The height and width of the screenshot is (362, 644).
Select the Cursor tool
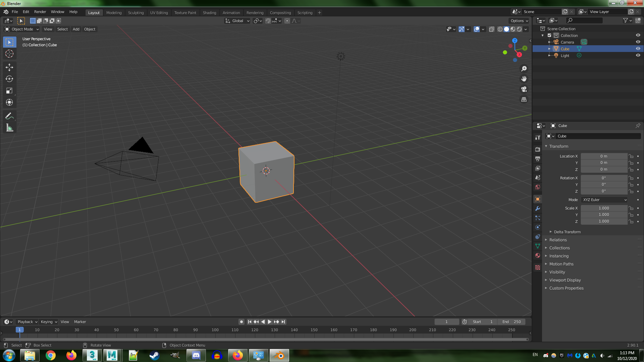9,54
